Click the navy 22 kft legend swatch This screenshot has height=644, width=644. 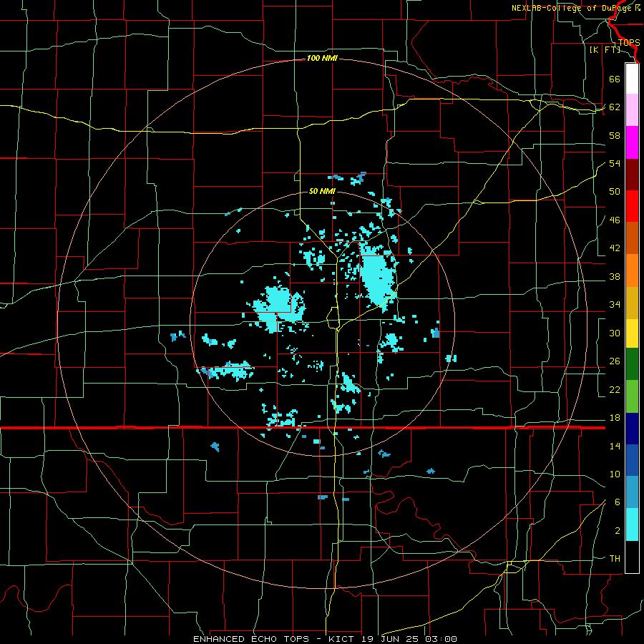(x=632, y=429)
